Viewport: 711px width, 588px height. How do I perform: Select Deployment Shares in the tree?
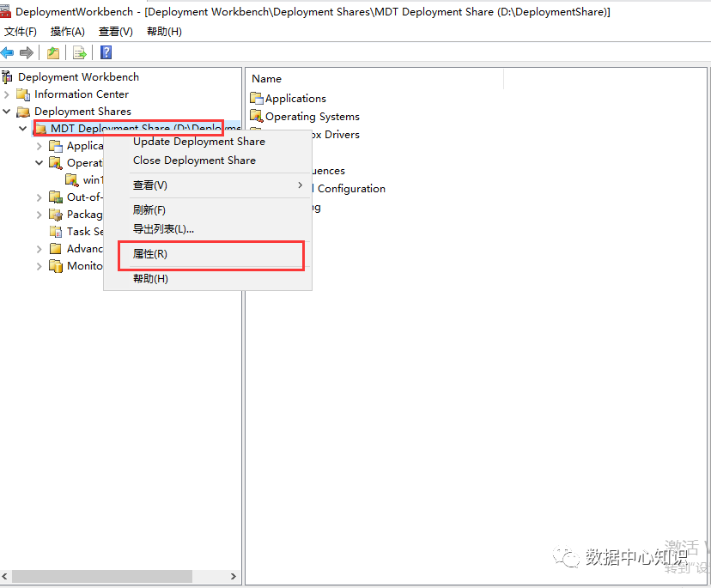pos(82,112)
